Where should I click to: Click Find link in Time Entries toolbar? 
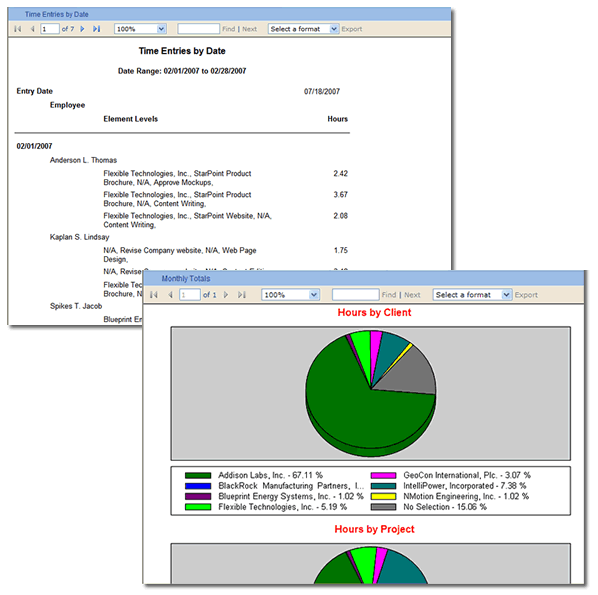(228, 29)
